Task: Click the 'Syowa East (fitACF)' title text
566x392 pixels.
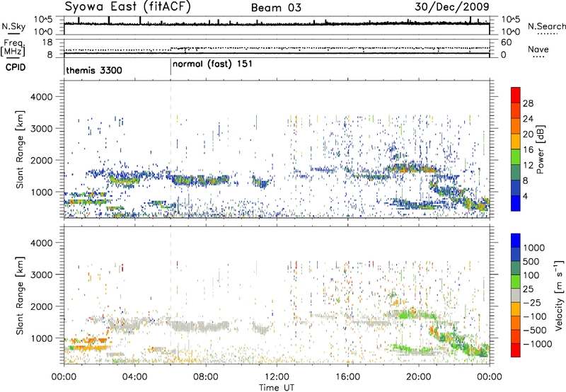Action: [x=128, y=7]
